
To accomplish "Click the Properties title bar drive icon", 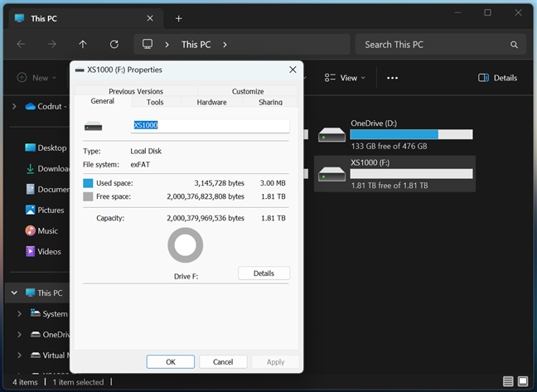I will click(80, 70).
